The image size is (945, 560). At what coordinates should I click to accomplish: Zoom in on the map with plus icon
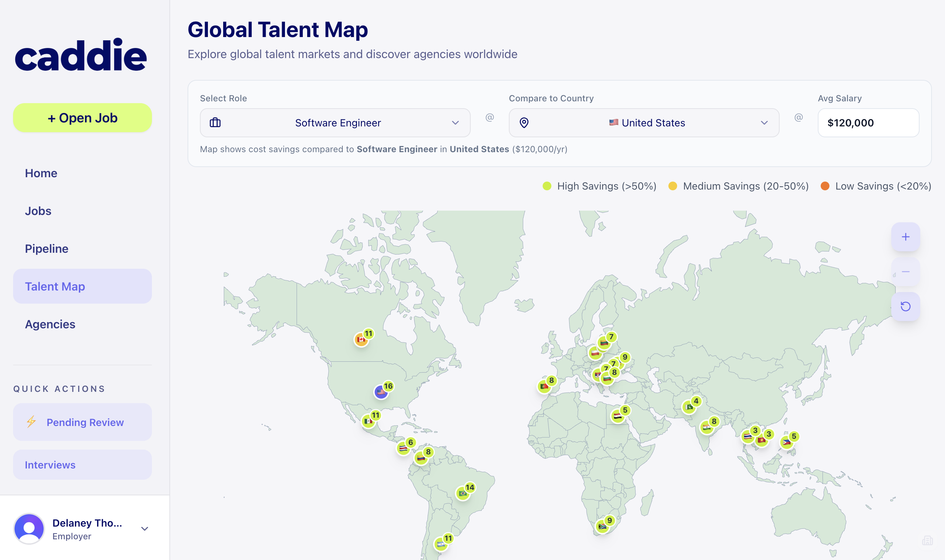905,237
